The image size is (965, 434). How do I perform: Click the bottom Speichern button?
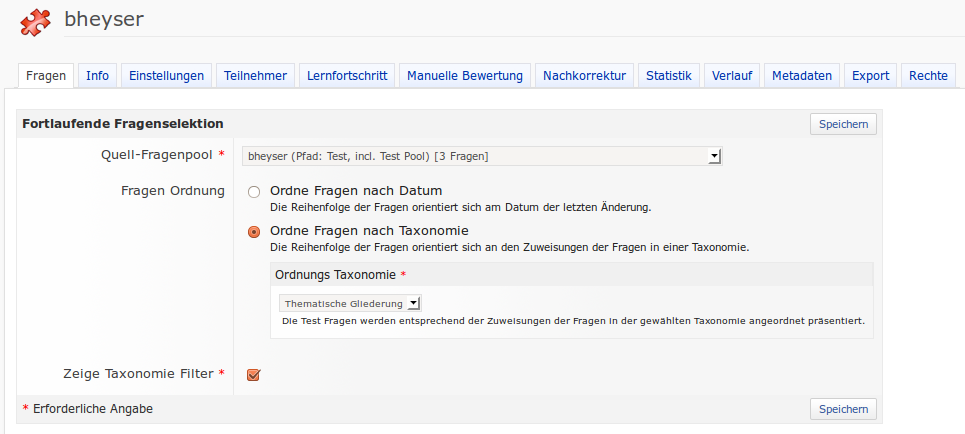(x=843, y=409)
